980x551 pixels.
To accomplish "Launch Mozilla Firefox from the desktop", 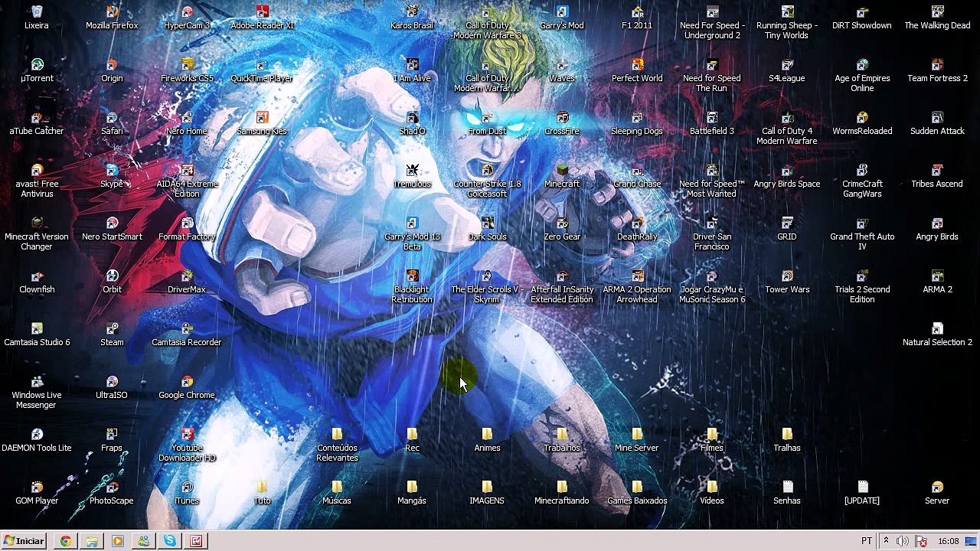I will [x=112, y=18].
